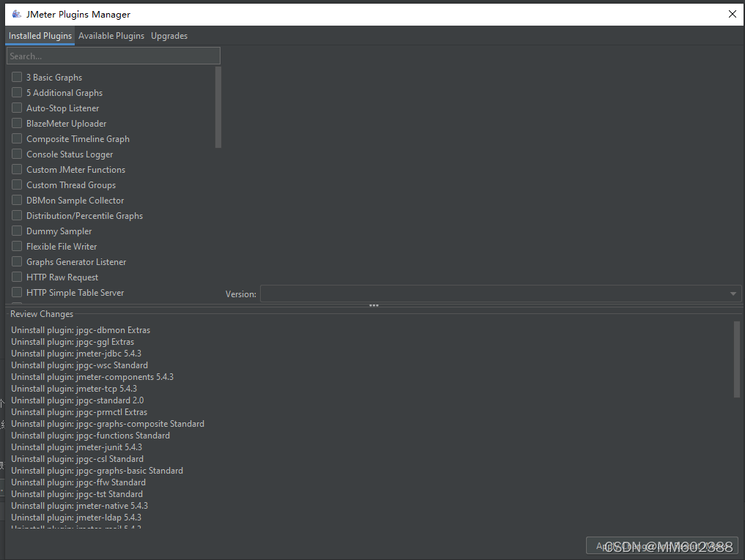Toggle Console Status Logger checkbox

(x=17, y=154)
